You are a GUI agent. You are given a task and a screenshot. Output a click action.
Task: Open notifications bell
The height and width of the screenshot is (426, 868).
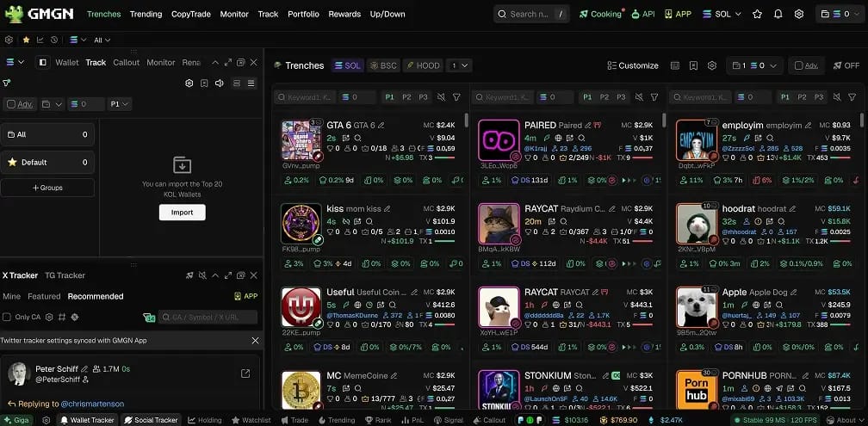click(778, 14)
